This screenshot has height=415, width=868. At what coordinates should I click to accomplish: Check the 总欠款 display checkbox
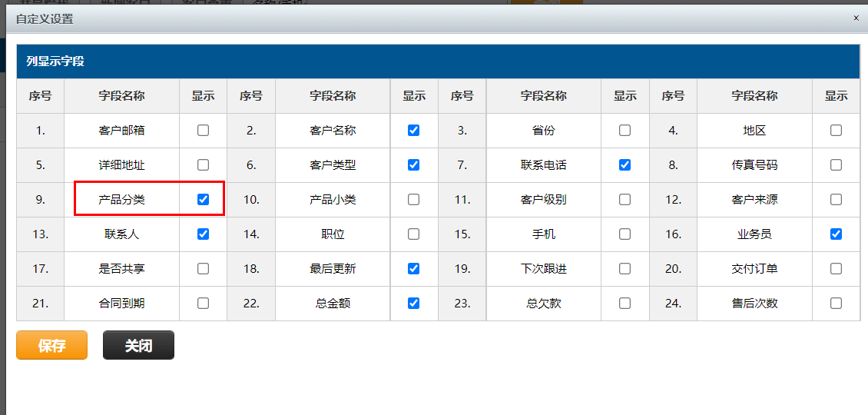(x=625, y=303)
